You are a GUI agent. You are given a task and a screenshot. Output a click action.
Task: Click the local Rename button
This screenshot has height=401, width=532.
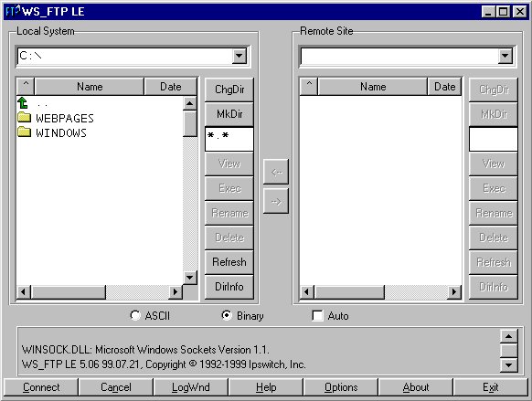tap(229, 213)
